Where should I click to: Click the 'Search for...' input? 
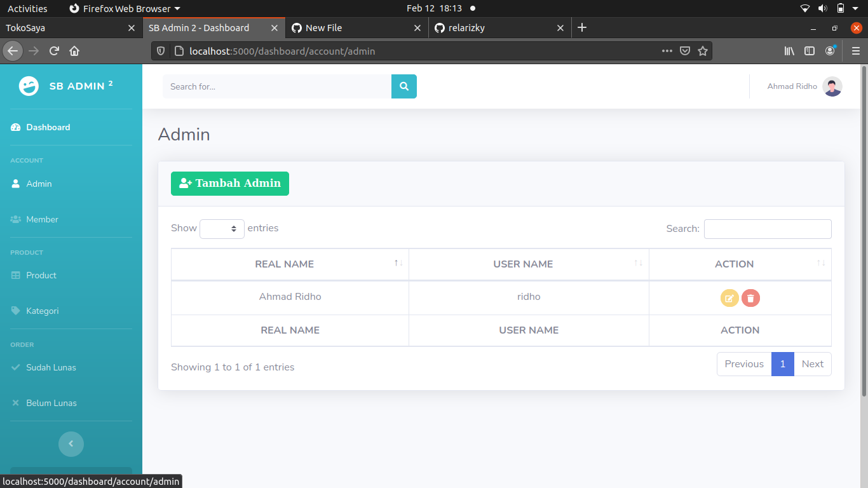[x=277, y=86]
